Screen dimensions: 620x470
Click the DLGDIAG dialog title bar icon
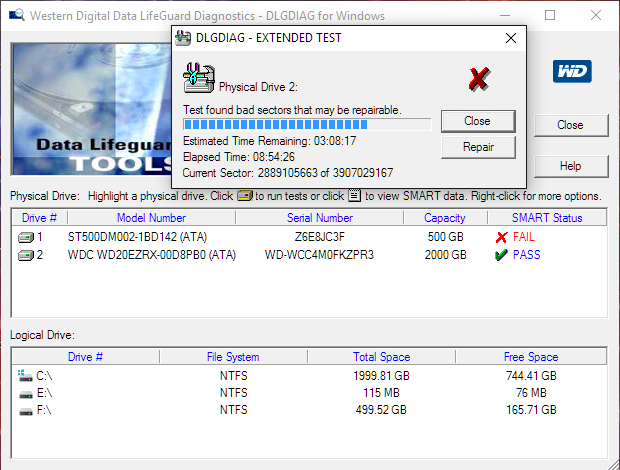pyautogui.click(x=183, y=38)
